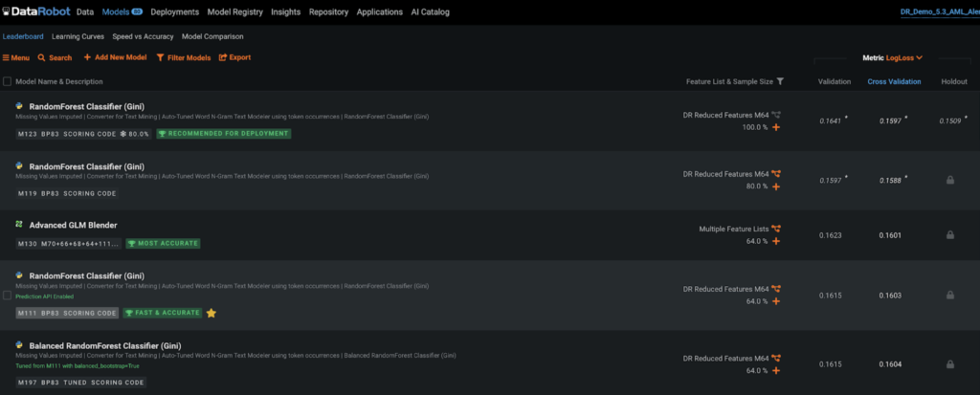Click the feature list filter funnel icon
The image size is (980, 395).
coord(780,81)
